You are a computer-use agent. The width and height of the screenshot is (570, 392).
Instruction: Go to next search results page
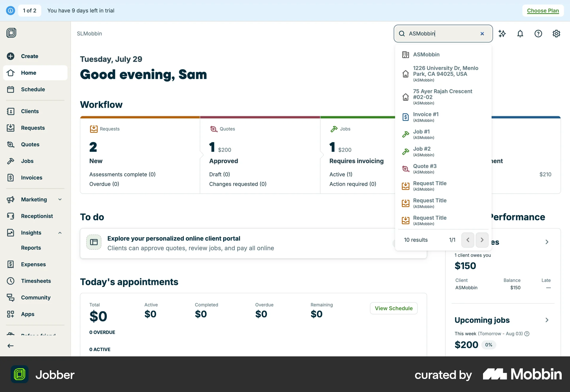click(482, 240)
